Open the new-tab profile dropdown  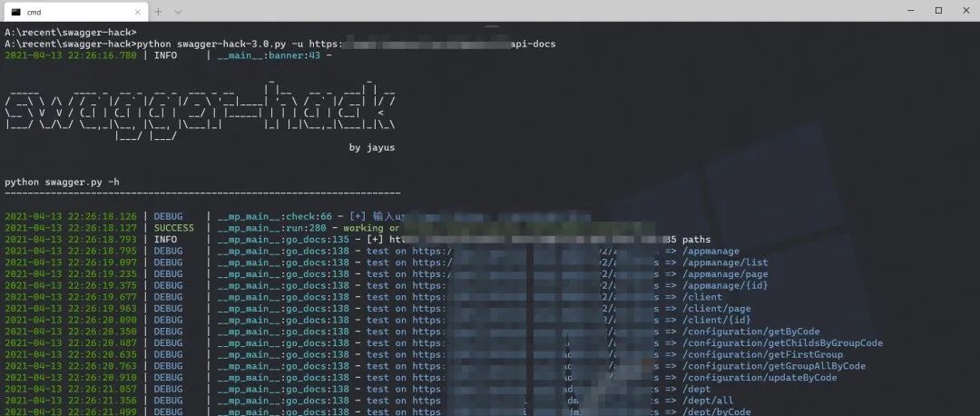[x=178, y=12]
